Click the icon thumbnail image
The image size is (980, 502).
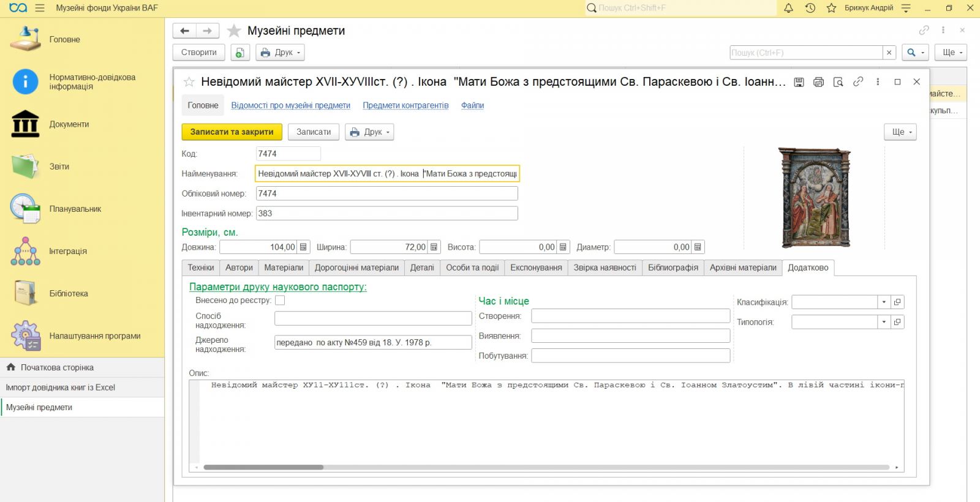pyautogui.click(x=815, y=198)
